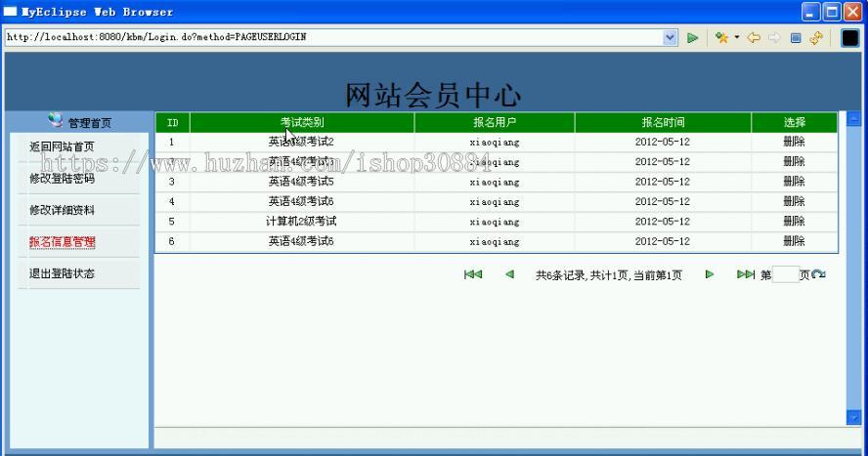Image resolution: width=868 pixels, height=456 pixels.
Task: Delete row 2 record via 删除 link
Action: 794,161
